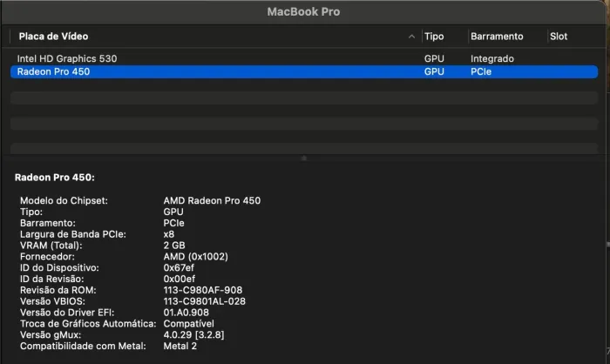Click the Modelo do Chipset label

tap(64, 200)
